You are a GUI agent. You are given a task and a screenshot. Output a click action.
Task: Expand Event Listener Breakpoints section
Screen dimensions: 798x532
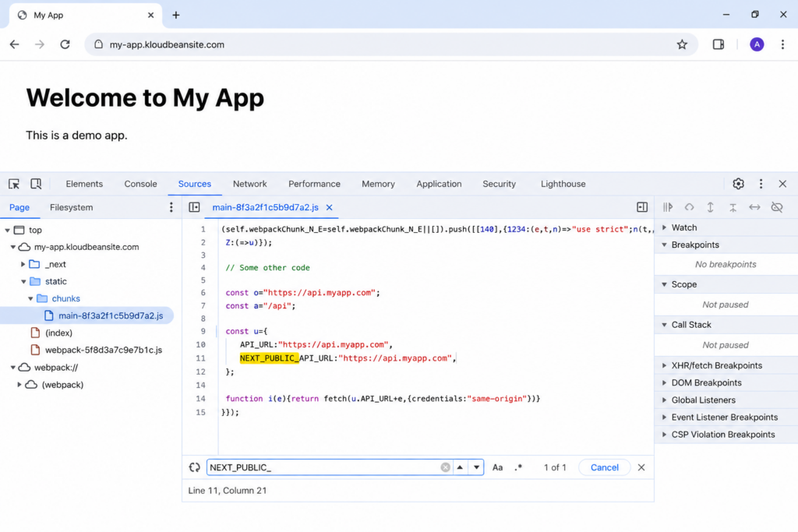[x=664, y=417]
